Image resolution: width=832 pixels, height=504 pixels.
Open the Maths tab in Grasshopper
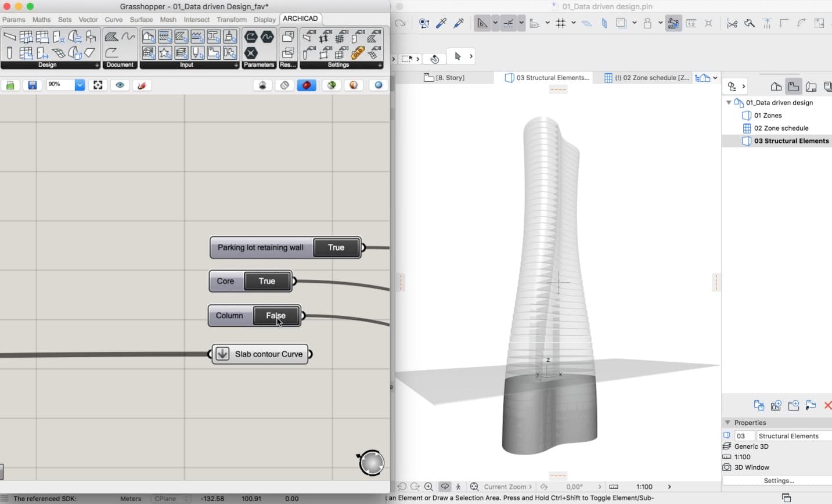(x=42, y=20)
